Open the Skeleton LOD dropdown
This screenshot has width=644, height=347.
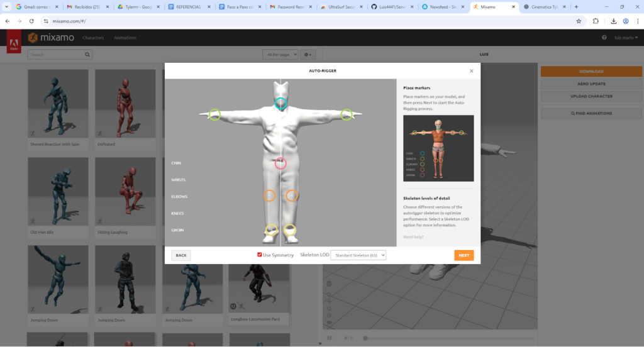(358, 255)
